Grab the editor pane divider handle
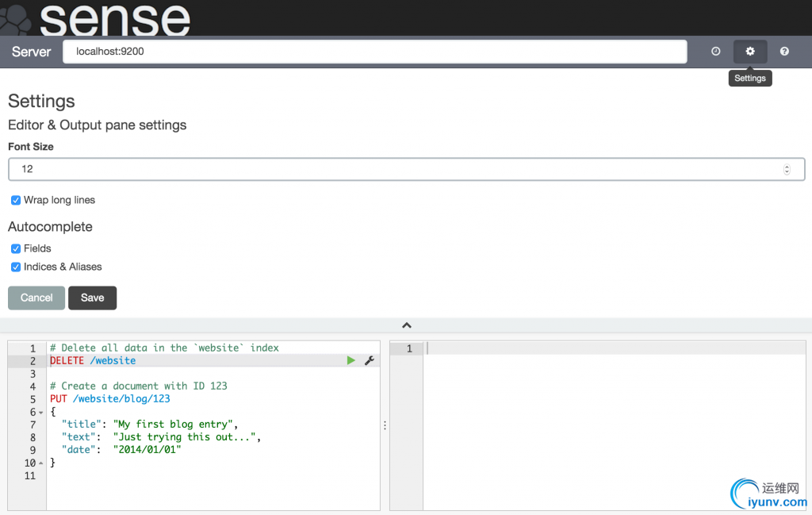The width and height of the screenshot is (812, 515). click(385, 425)
